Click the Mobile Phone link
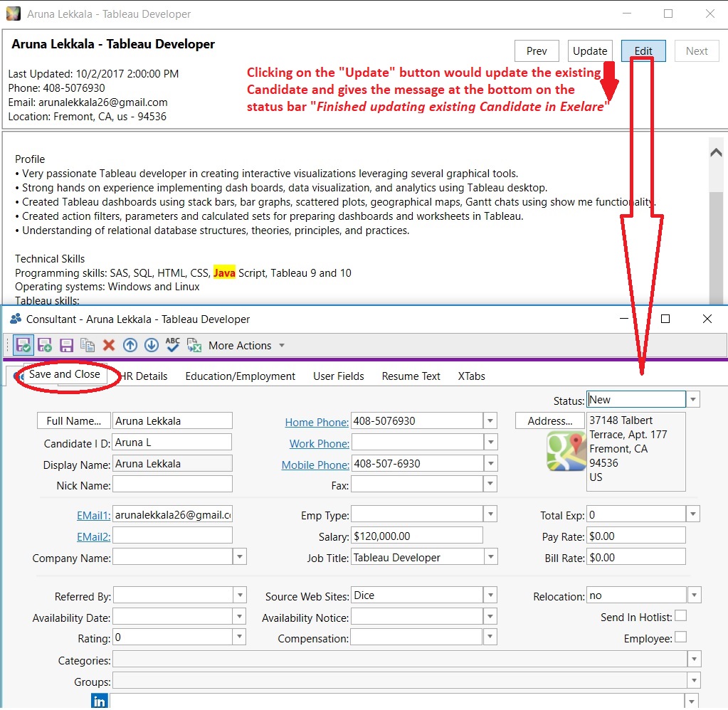 point(315,465)
